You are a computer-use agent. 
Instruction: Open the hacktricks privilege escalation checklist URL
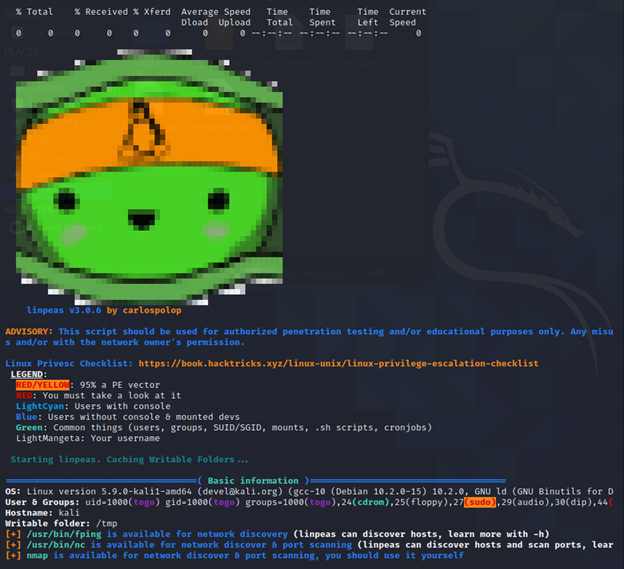point(340,363)
